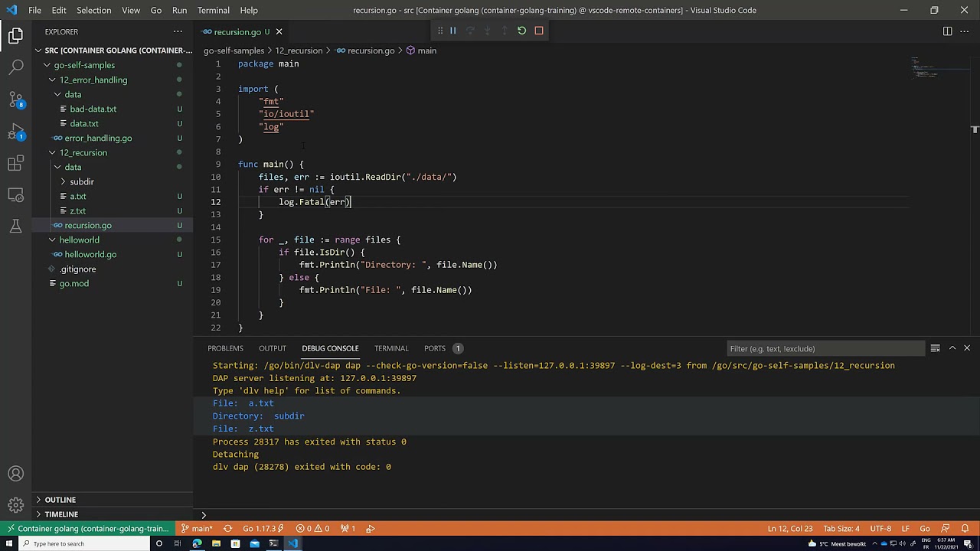Collapse the SRC workspace root folder
Screen dimensions: 980x551
[x=112, y=51]
